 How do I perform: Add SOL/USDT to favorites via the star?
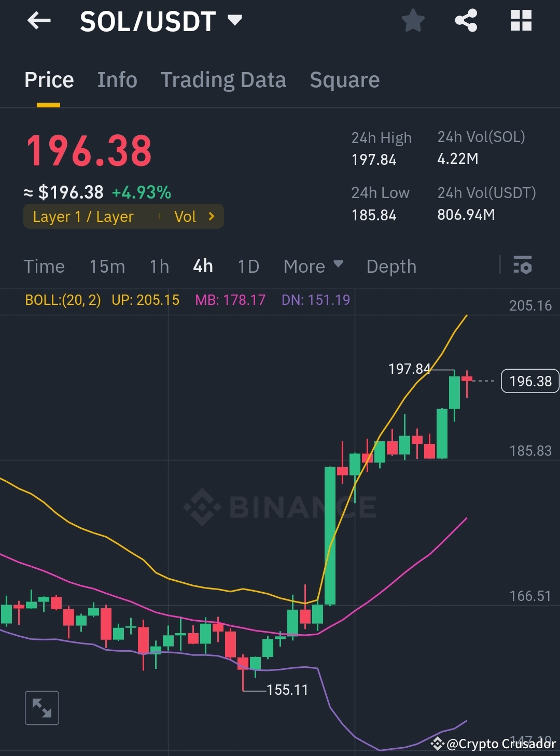[x=413, y=20]
